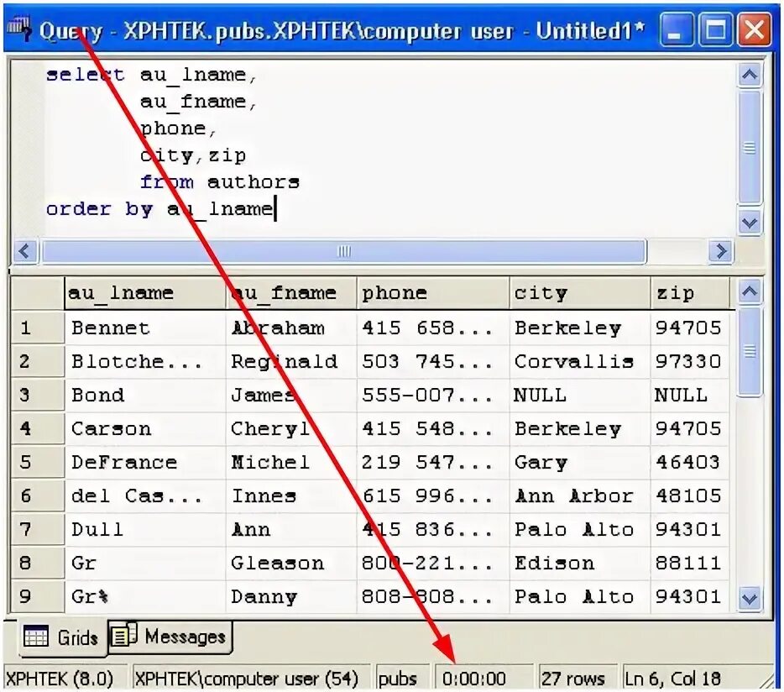Click the city column header
The width and height of the screenshot is (784, 692).
[x=579, y=293]
